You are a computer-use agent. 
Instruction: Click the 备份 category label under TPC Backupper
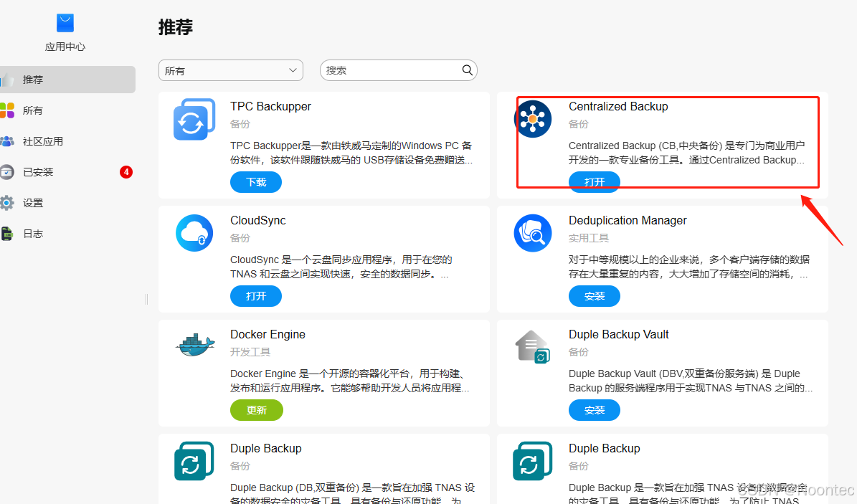pos(240,124)
